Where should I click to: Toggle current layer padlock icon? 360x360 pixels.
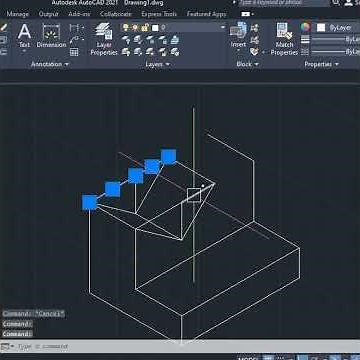(x=145, y=27)
